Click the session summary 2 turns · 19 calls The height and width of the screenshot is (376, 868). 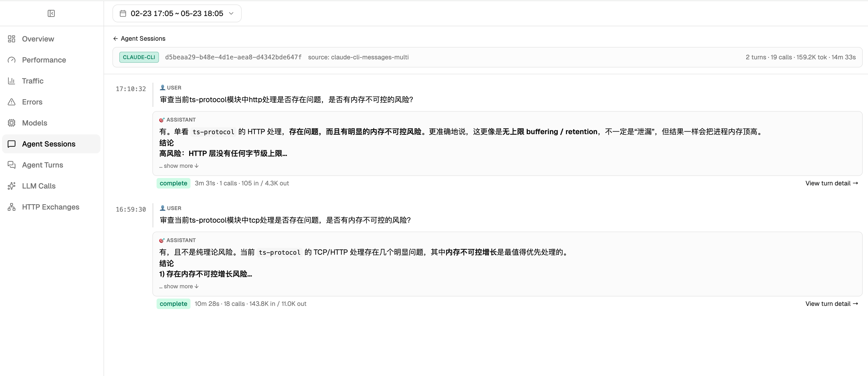pyautogui.click(x=800, y=57)
